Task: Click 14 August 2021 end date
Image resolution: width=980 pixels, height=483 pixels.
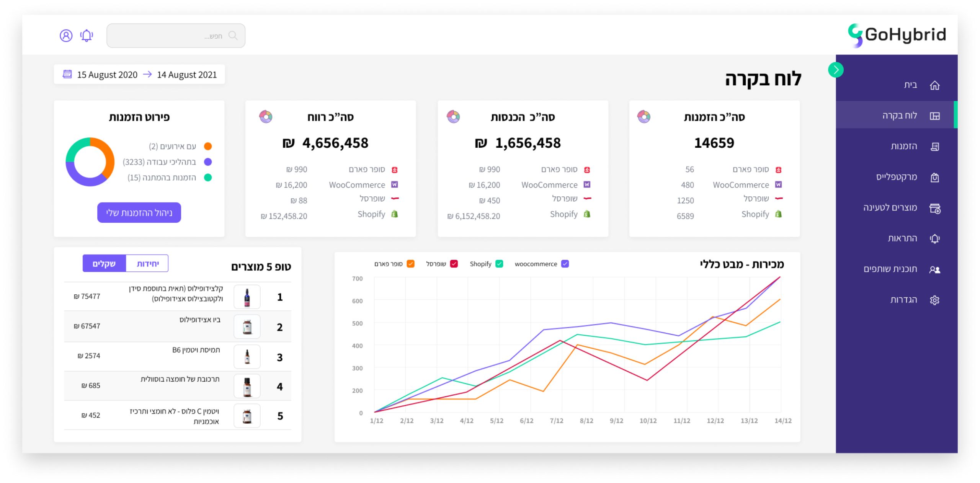Action: pos(187,75)
